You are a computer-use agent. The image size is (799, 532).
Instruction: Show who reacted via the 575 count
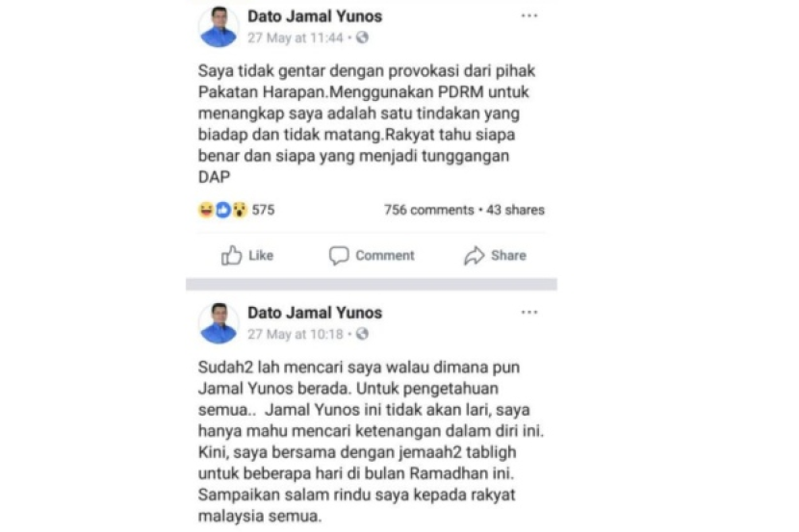[x=263, y=210]
